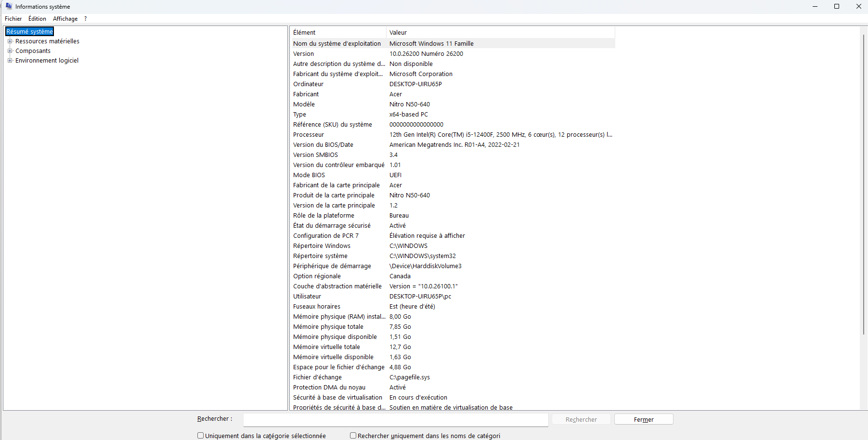Image resolution: width=868 pixels, height=440 pixels.
Task: Minimize the Informations système window
Action: (815, 6)
